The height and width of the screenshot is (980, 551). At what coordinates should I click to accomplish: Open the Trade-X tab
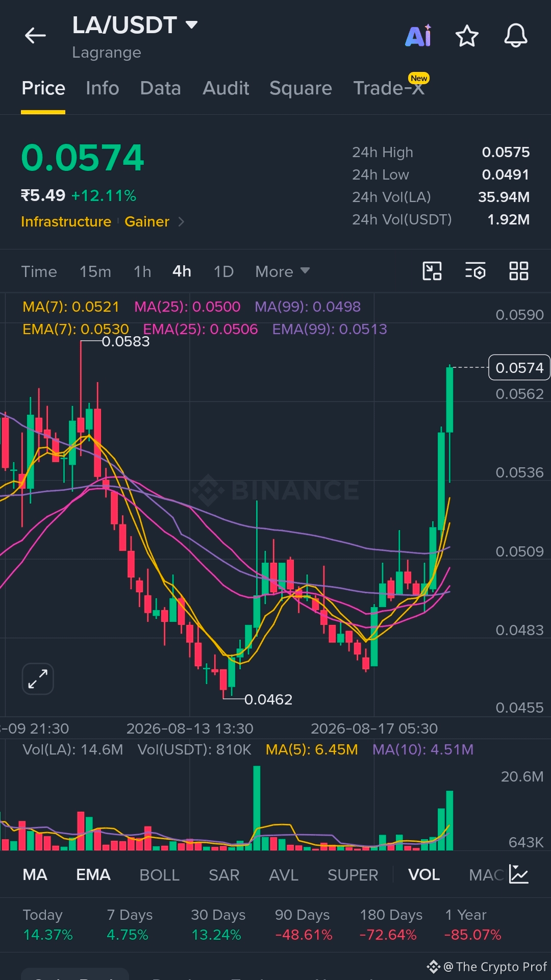pyautogui.click(x=389, y=88)
